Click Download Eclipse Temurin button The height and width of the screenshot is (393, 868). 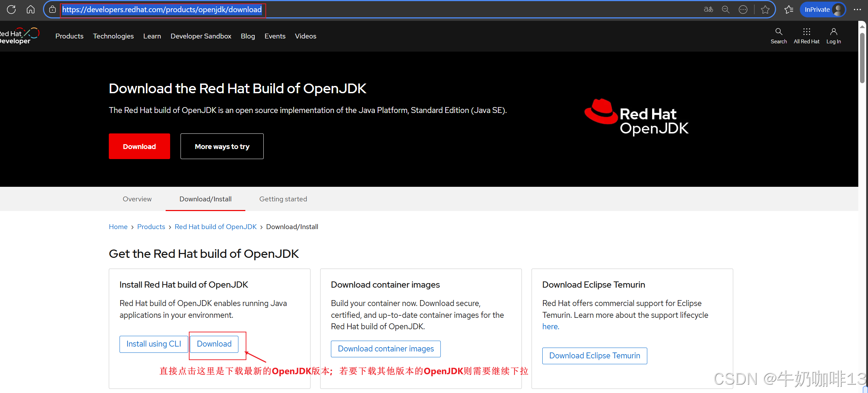click(595, 356)
